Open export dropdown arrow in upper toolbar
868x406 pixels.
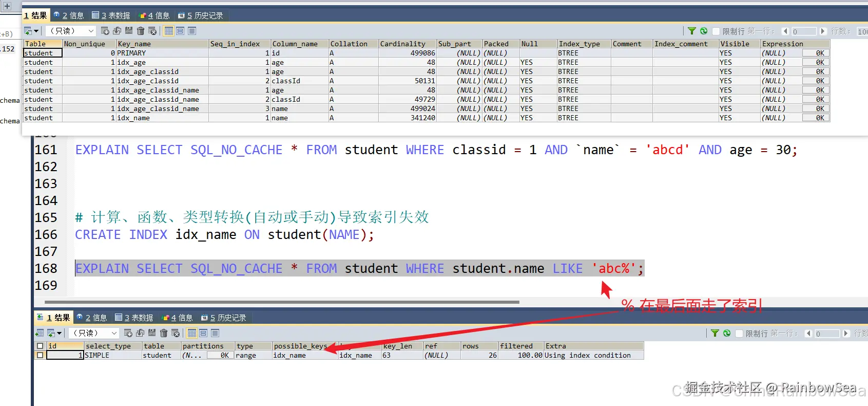pyautogui.click(x=36, y=31)
